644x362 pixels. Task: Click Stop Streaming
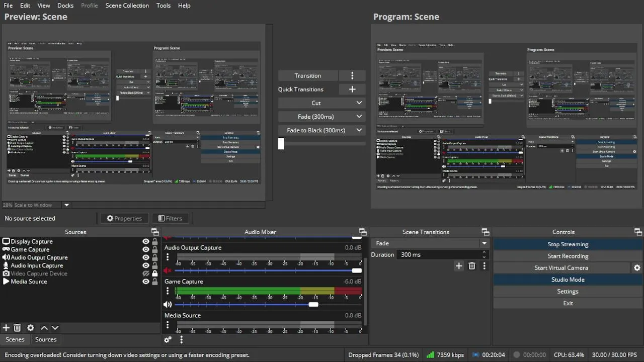(568, 244)
